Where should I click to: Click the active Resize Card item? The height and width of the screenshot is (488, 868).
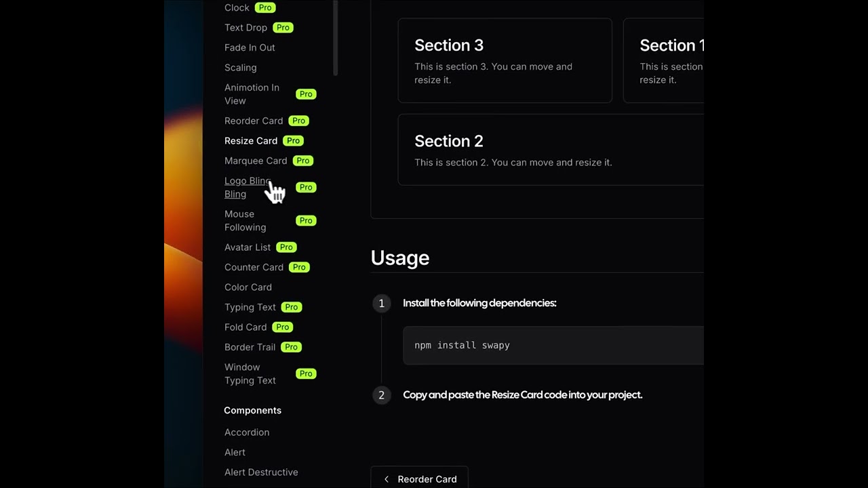(x=251, y=141)
